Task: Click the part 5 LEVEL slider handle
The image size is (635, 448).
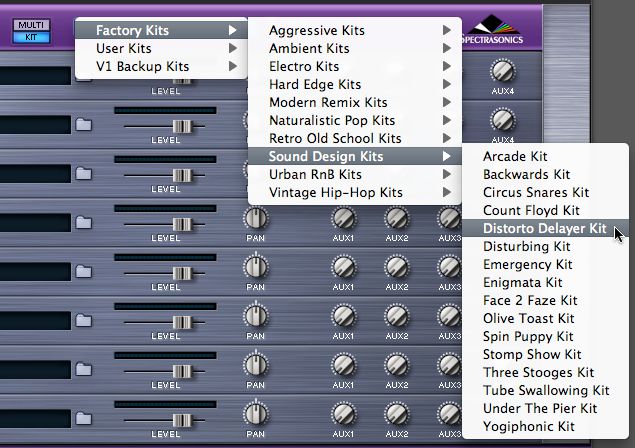Action: [182, 273]
